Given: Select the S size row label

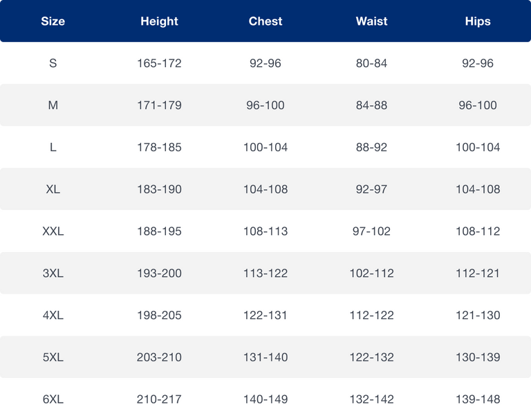Looking at the screenshot, I should coord(53,64).
